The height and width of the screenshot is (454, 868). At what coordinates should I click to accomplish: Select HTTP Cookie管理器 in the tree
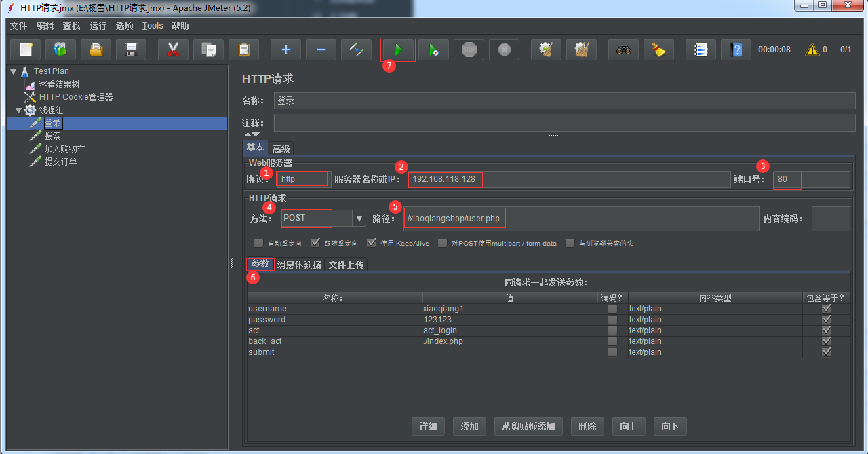pyautogui.click(x=76, y=97)
